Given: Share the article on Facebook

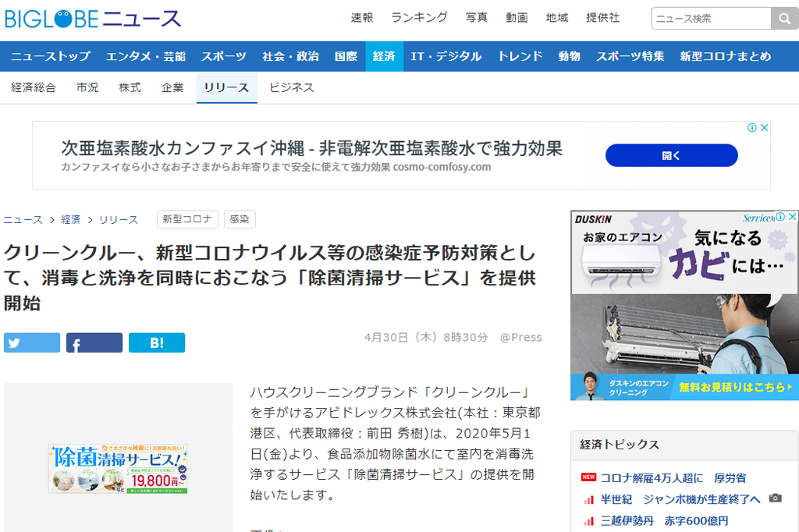Looking at the screenshot, I should click(x=94, y=342).
